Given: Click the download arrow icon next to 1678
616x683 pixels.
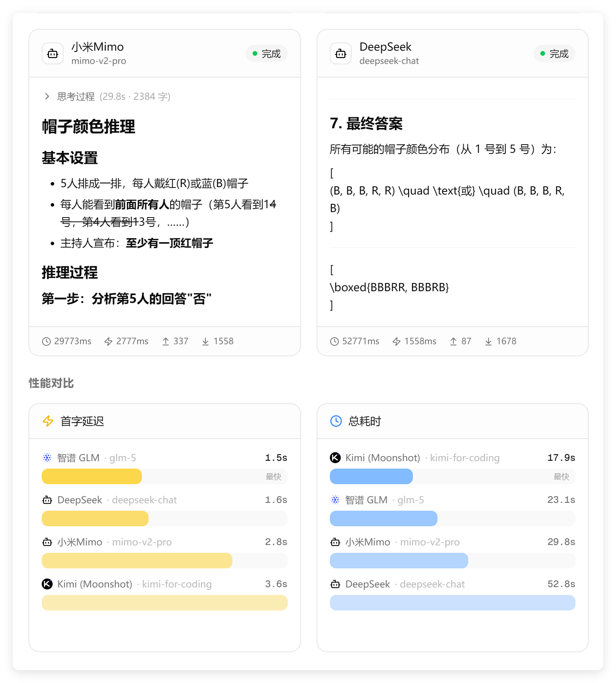Looking at the screenshot, I should coord(488,341).
